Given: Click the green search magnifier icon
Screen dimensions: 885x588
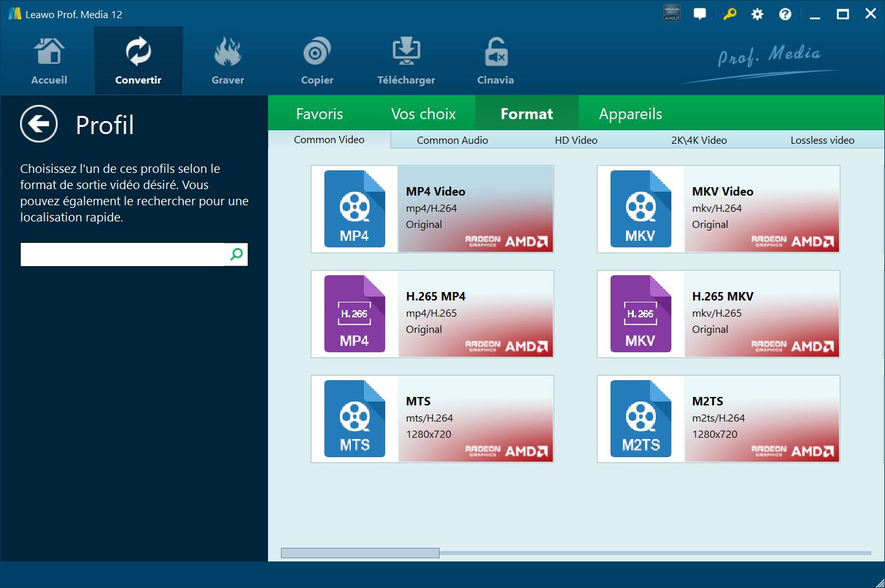Looking at the screenshot, I should pyautogui.click(x=236, y=254).
